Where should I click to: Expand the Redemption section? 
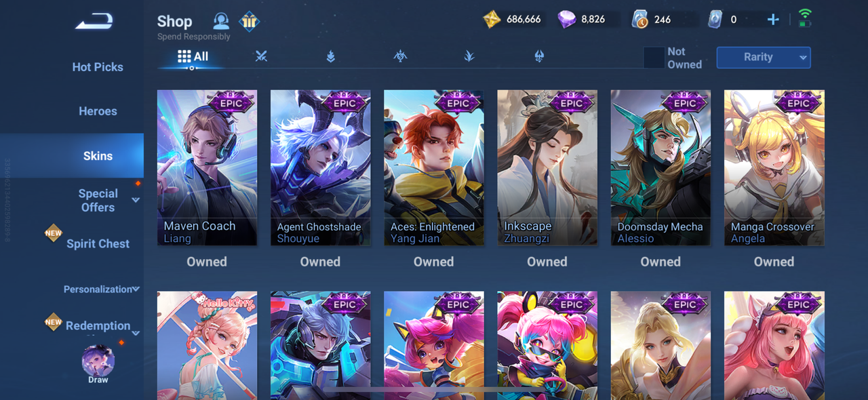tap(136, 333)
